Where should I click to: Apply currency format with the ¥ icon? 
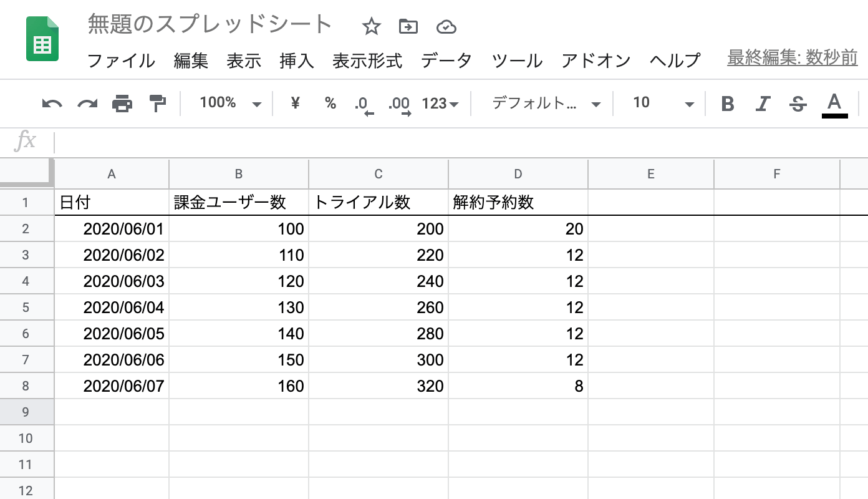pos(294,104)
